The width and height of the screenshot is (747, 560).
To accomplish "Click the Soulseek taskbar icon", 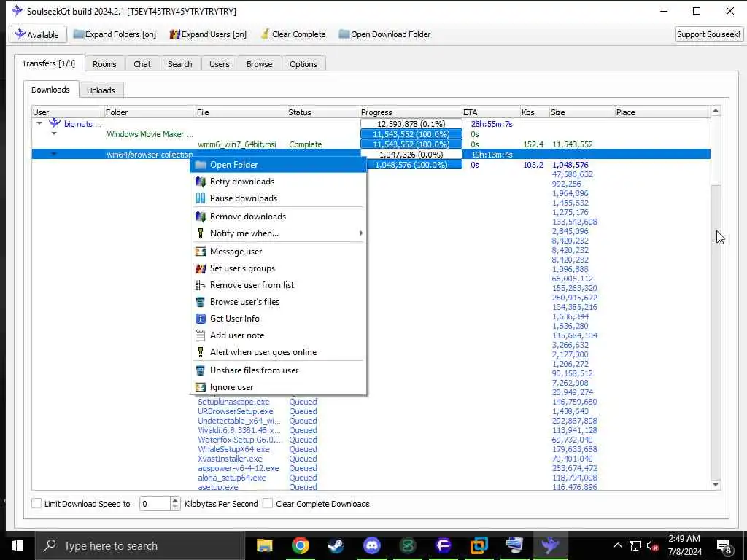I will click(550, 545).
